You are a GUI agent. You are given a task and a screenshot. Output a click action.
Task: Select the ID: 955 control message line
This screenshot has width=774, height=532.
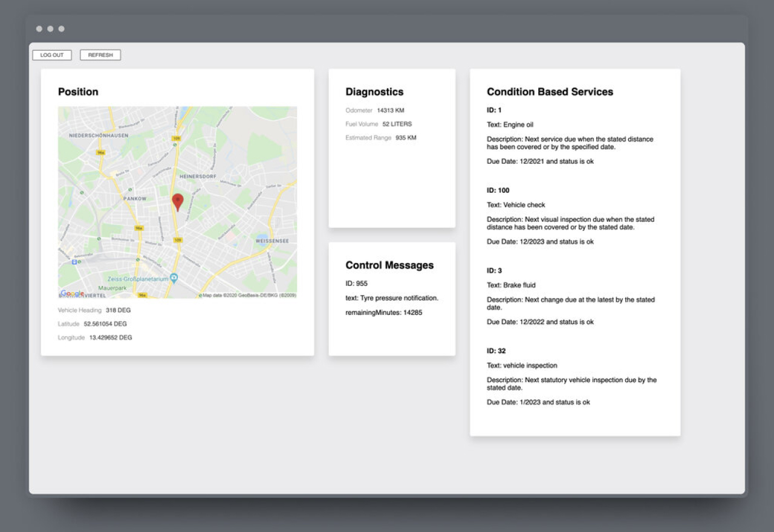pos(356,284)
